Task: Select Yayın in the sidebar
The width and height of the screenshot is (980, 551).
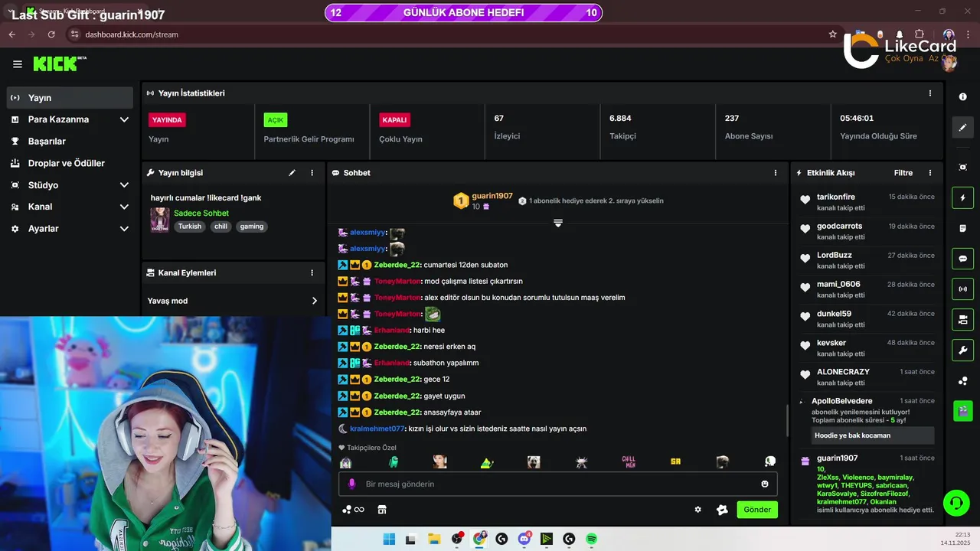Action: (x=70, y=98)
